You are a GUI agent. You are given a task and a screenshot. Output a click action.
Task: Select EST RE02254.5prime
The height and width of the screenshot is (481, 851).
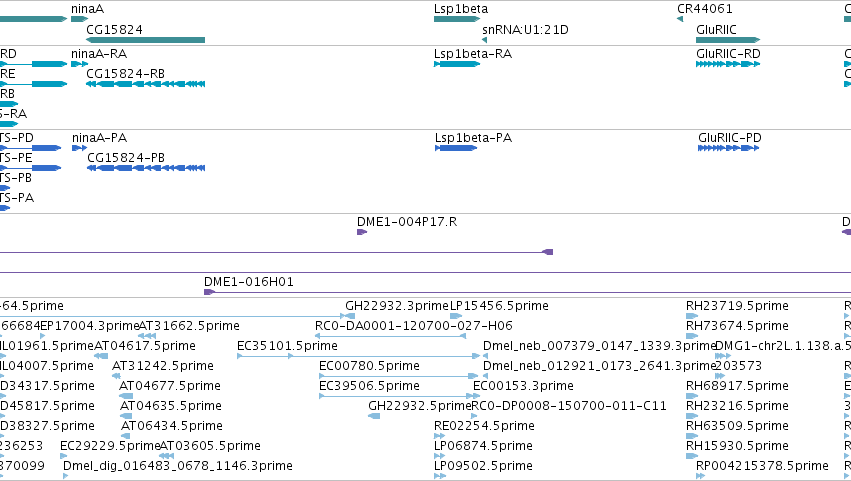coord(484,426)
